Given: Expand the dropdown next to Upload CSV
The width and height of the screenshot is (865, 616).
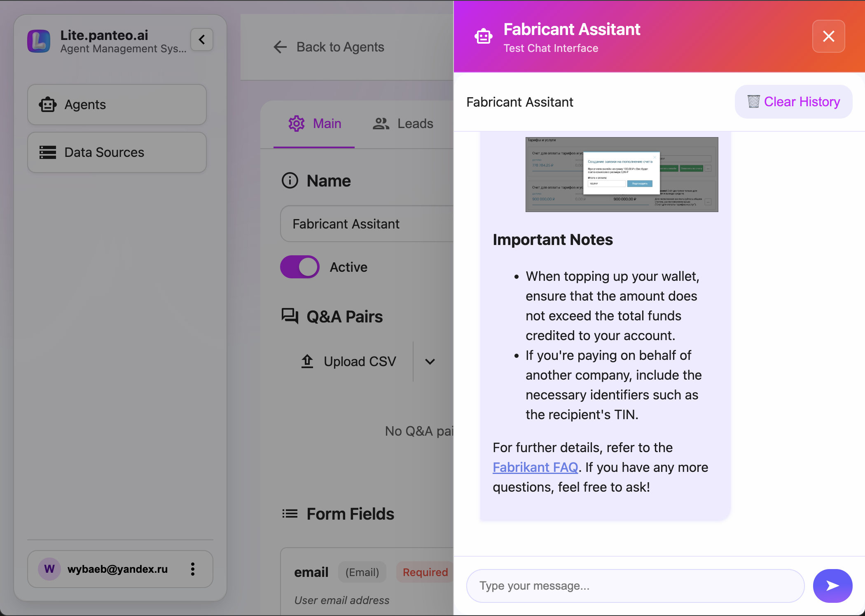Looking at the screenshot, I should (430, 362).
